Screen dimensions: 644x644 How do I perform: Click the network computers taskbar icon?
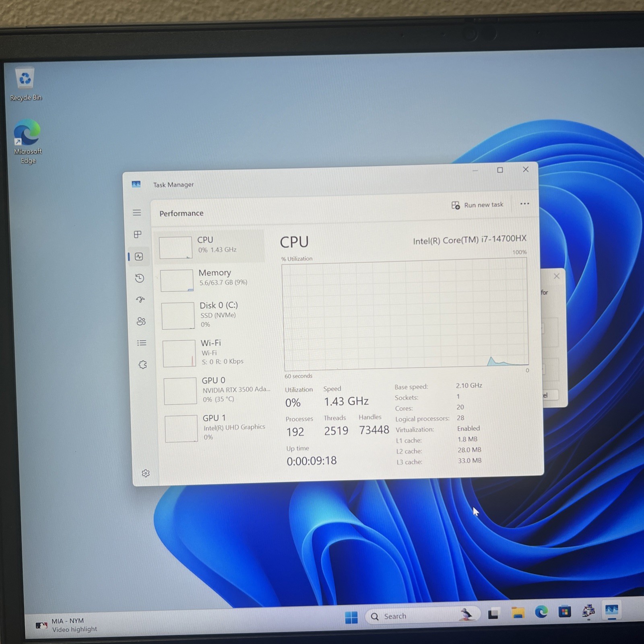click(x=588, y=611)
